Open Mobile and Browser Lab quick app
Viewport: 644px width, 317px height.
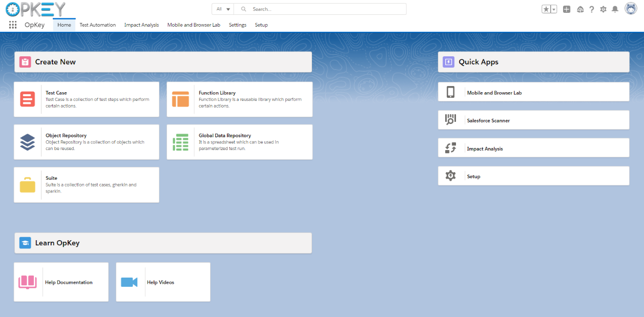point(494,93)
